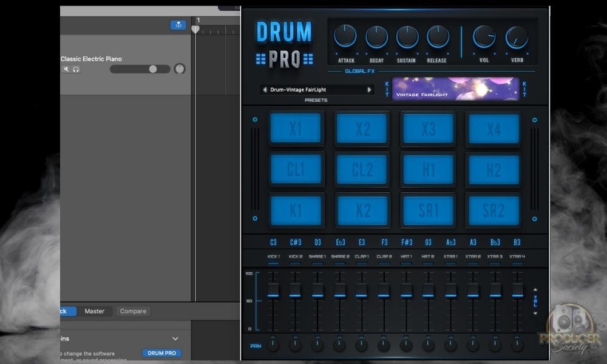This screenshot has width=607, height=364.
Task: Click the Xtra 1 pan knob
Action: click(x=450, y=345)
